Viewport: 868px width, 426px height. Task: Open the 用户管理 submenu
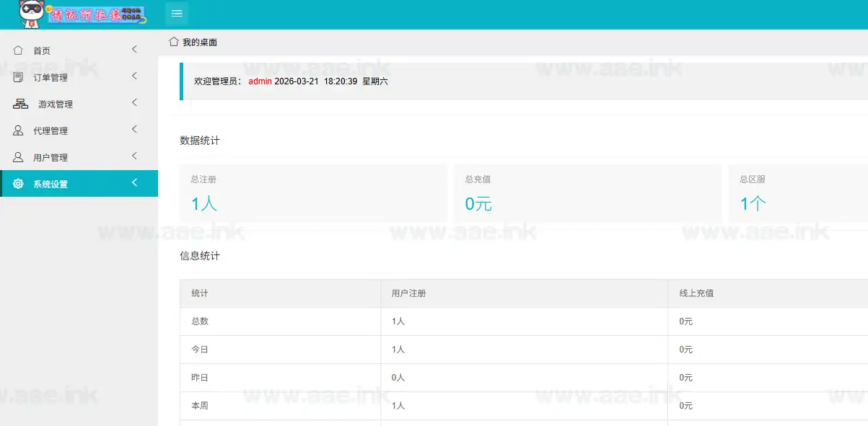coord(133,156)
